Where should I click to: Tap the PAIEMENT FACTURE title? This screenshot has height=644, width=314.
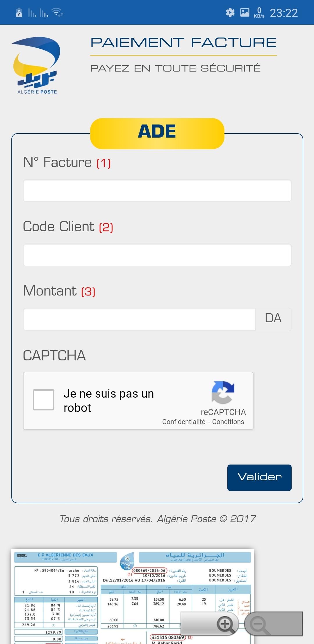point(183,42)
